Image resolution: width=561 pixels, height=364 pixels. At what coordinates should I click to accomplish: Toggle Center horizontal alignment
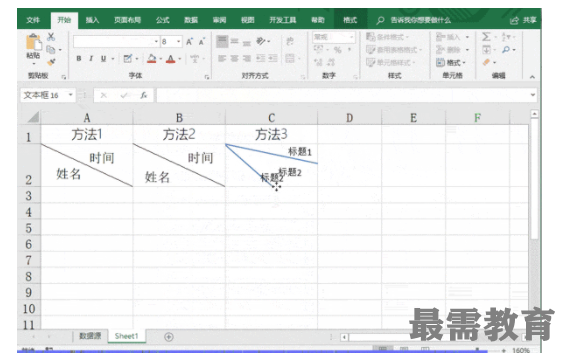pos(234,58)
